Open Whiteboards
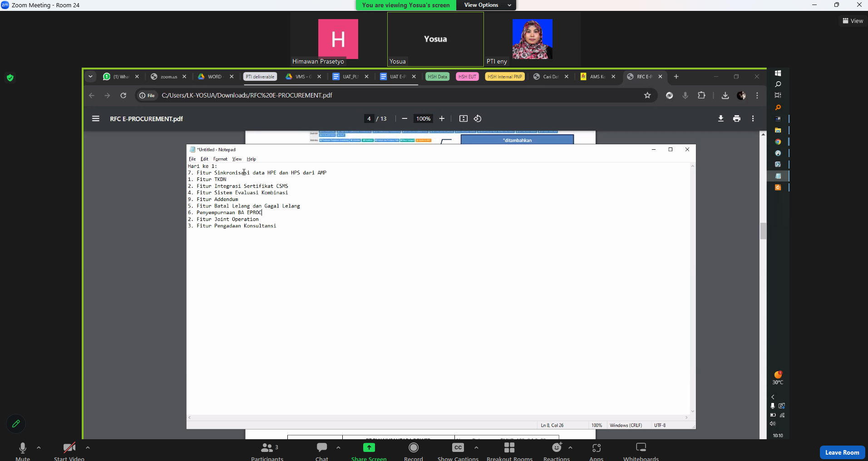Screen dimensions: 868x461 point(641,449)
